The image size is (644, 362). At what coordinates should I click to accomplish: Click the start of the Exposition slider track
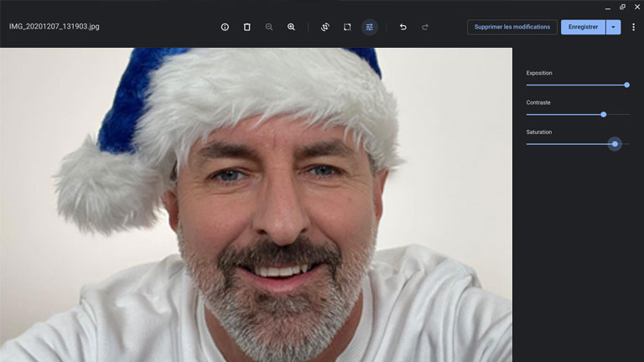(528, 85)
